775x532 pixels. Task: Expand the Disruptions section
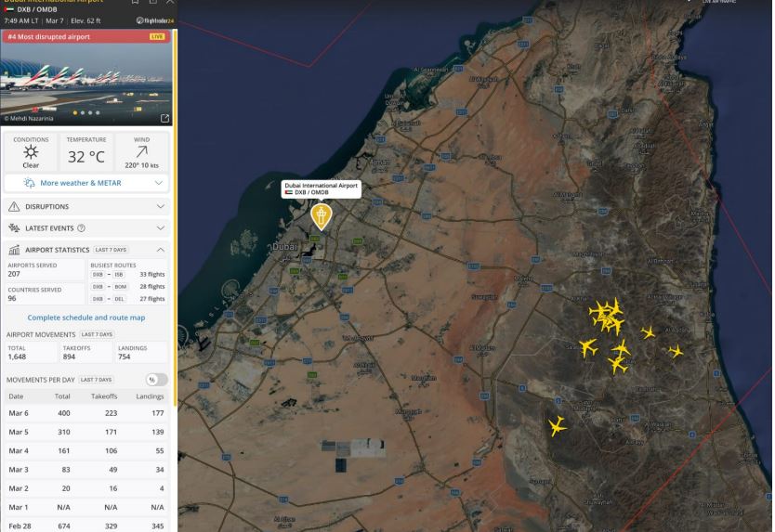[x=87, y=206]
